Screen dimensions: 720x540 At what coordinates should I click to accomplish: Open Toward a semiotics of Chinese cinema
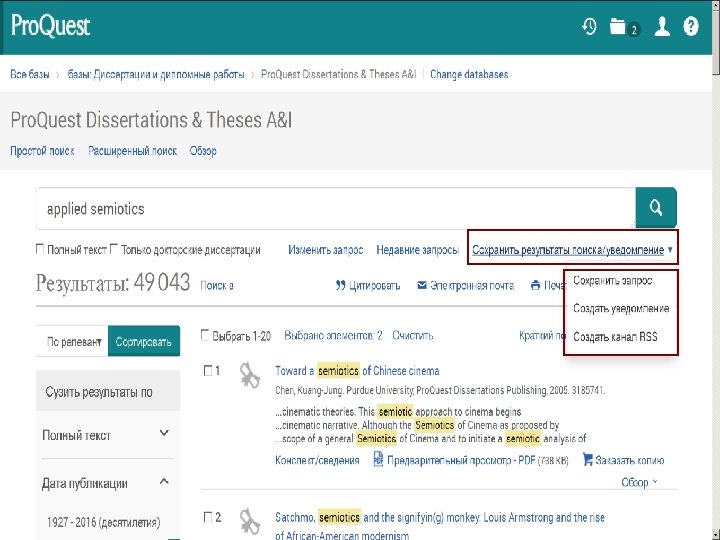coord(357,371)
